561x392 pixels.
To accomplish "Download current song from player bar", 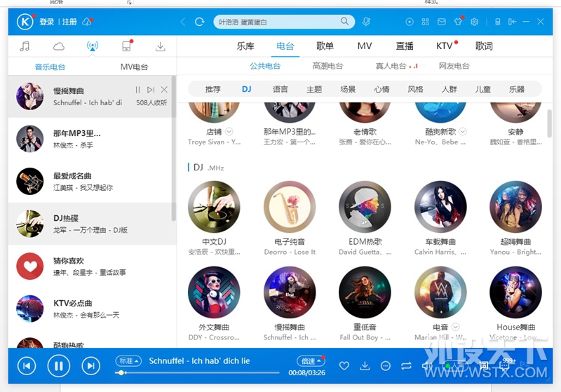I will 365,365.
